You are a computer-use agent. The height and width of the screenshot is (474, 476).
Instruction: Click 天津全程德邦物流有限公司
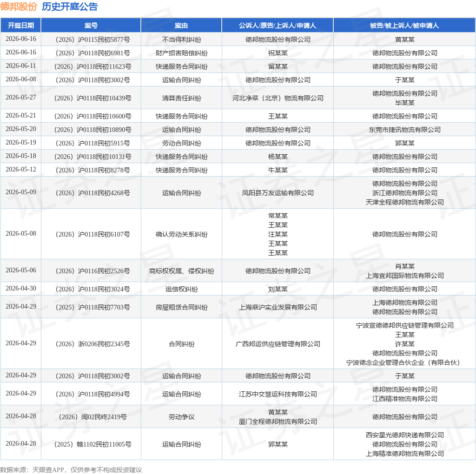coord(405,203)
